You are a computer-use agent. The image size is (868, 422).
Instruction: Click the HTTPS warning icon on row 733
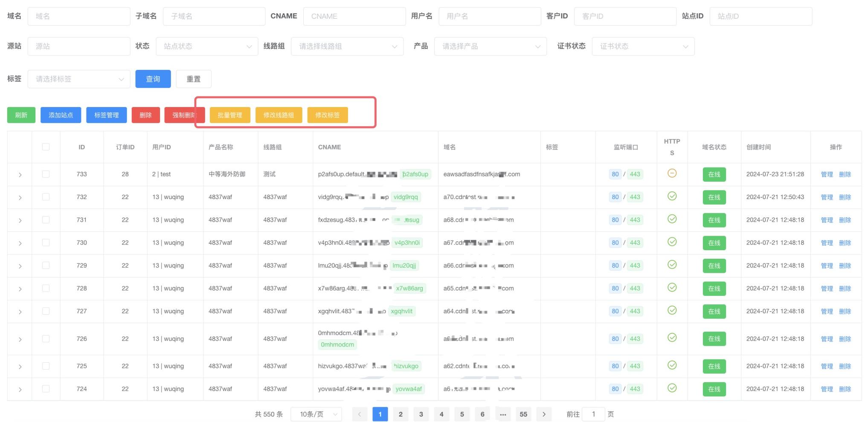(672, 174)
